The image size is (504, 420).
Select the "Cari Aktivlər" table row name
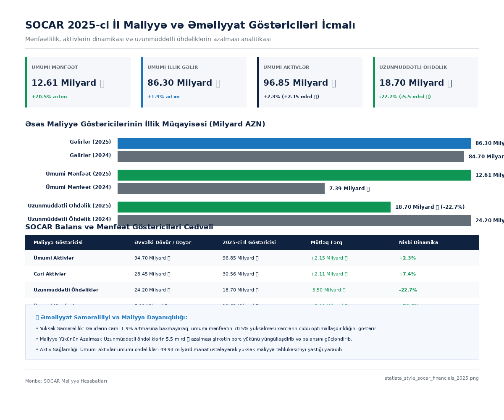tap(50, 274)
